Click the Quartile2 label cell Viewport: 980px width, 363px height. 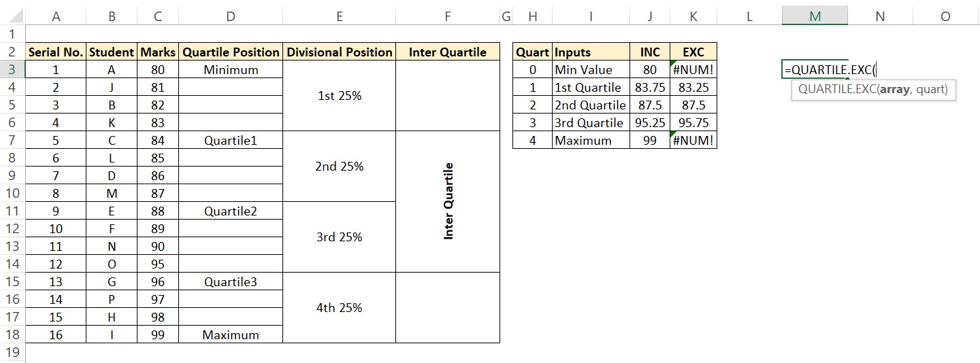(x=231, y=211)
